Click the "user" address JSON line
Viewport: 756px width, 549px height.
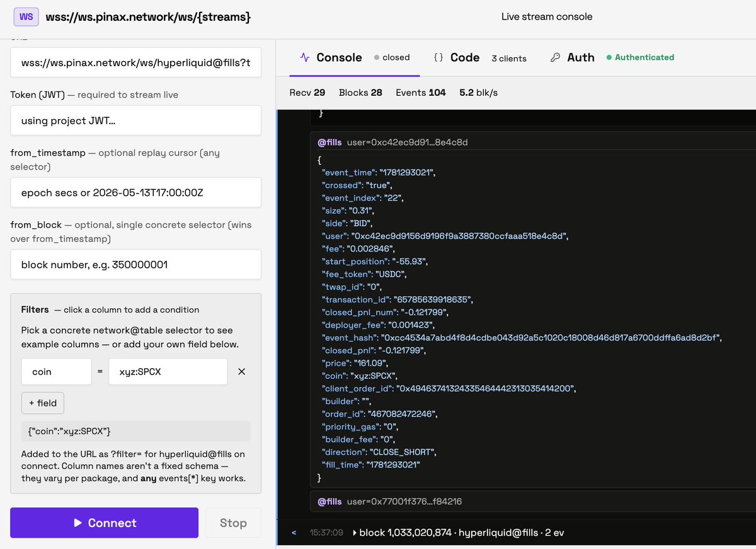tap(445, 236)
